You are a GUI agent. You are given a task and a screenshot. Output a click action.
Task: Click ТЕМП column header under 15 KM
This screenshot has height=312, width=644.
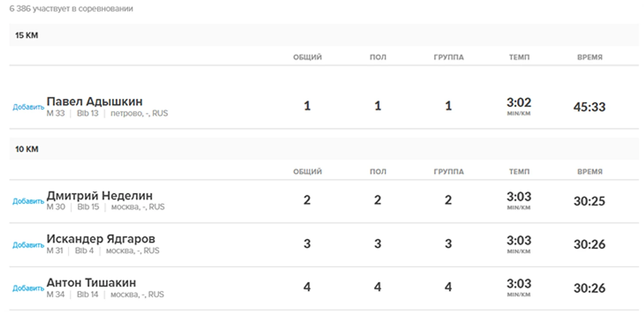[519, 57]
